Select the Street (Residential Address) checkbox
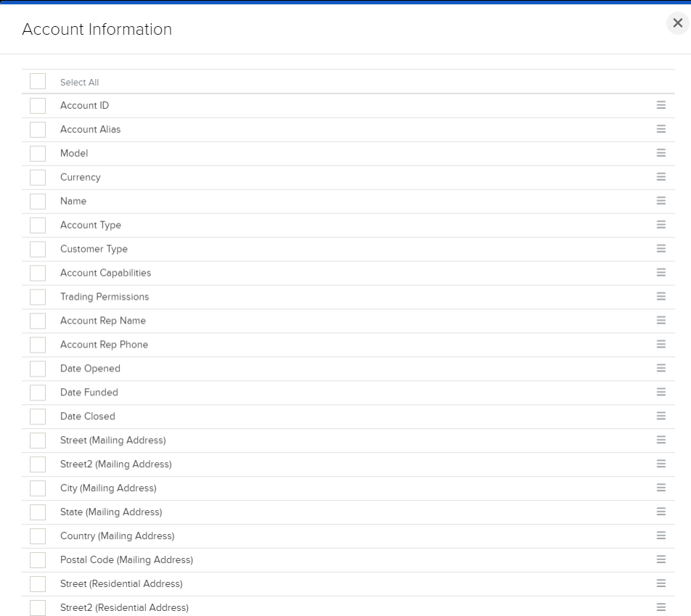691x616 pixels. pos(38,584)
